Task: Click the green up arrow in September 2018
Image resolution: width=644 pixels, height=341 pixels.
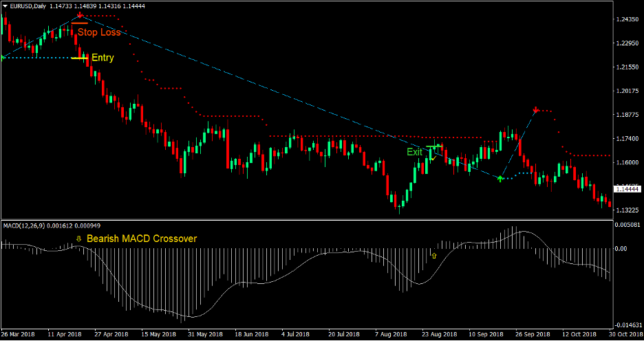Action: [x=500, y=178]
